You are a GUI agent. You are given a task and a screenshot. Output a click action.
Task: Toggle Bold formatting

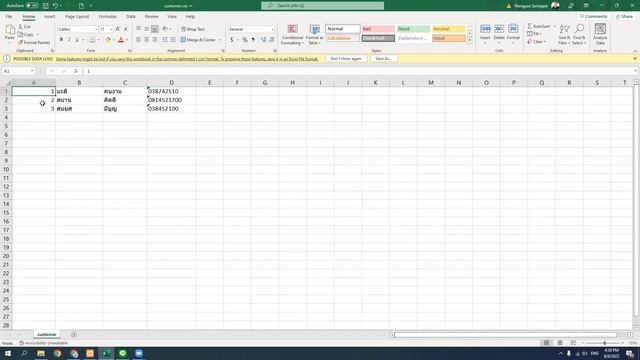tap(61, 40)
